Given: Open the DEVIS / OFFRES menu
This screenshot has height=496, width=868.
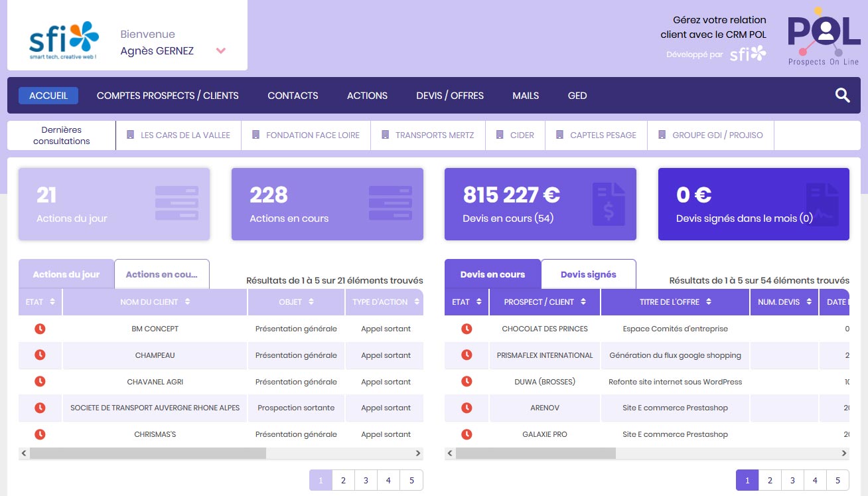Looking at the screenshot, I should pos(449,96).
